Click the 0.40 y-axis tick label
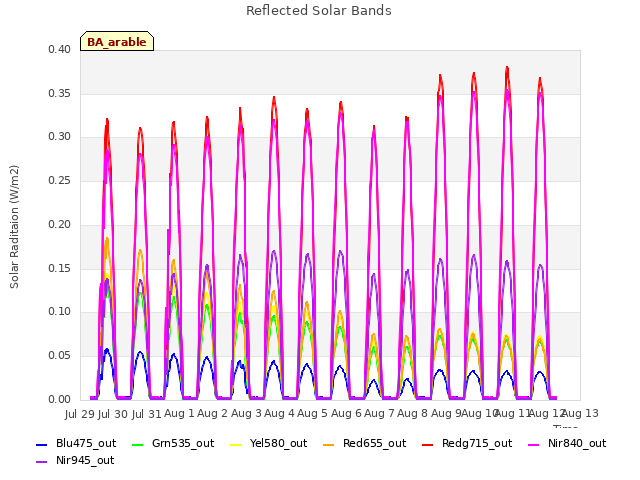Image resolution: width=640 pixels, height=480 pixels. (x=59, y=49)
